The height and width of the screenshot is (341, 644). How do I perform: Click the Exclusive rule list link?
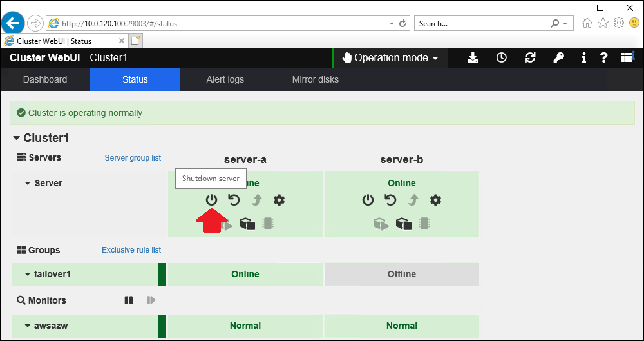point(131,250)
